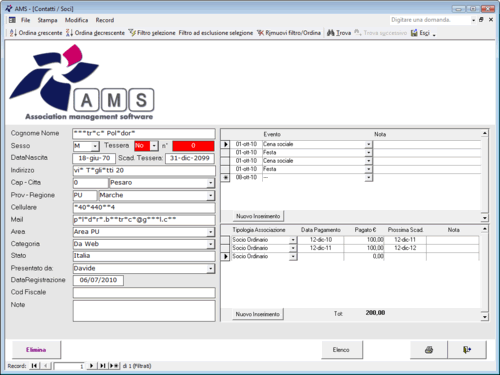This screenshot has width=500, height=375.
Task: Click the Cellulare input field
Action: click(x=144, y=207)
